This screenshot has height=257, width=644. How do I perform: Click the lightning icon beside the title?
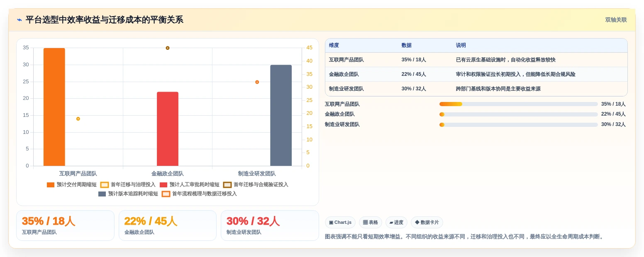click(20, 20)
